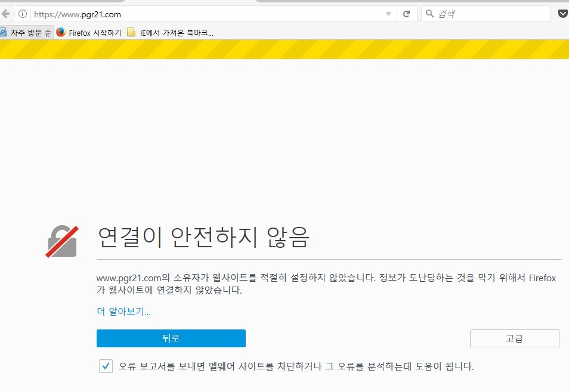The image size is (569, 392).
Task: Click the 고급 advanced button
Action: pos(515,338)
